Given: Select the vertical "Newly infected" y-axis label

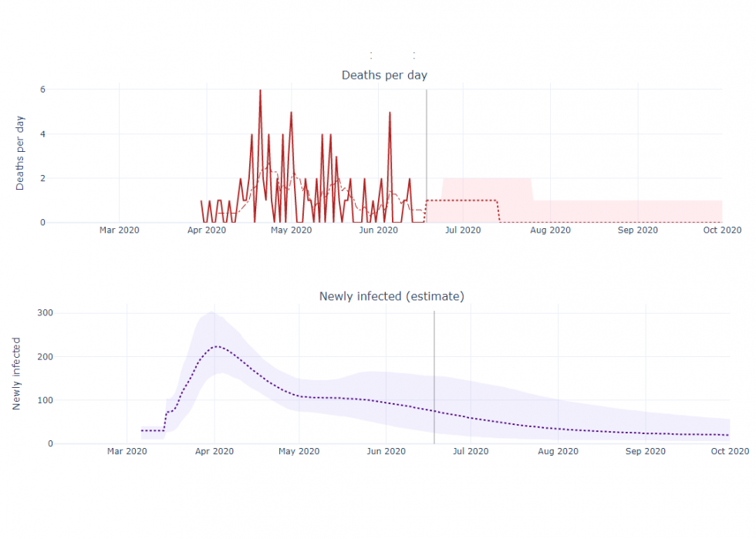Looking at the screenshot, I should coord(17,373).
